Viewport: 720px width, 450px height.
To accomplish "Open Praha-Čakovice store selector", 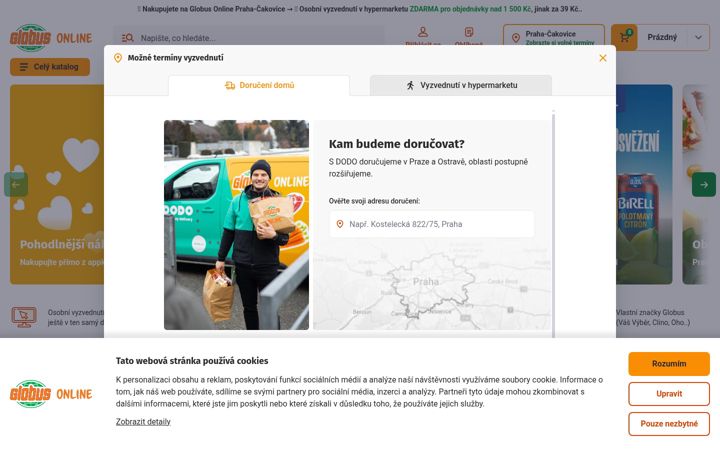I will [x=554, y=37].
